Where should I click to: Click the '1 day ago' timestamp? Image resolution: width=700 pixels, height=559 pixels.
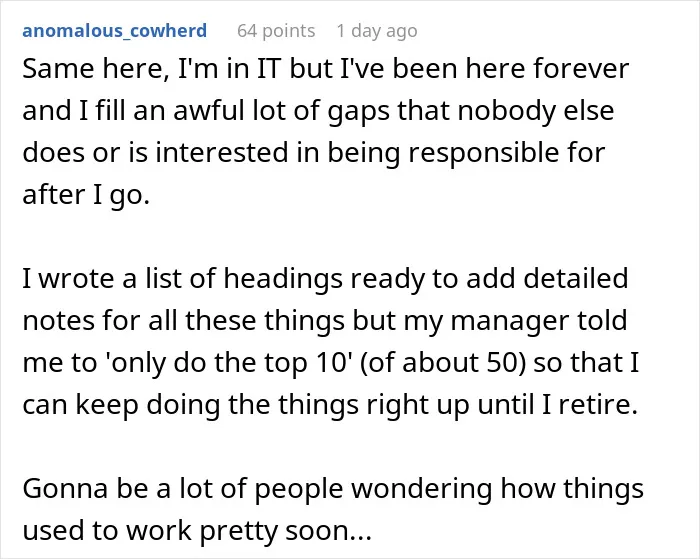[377, 31]
